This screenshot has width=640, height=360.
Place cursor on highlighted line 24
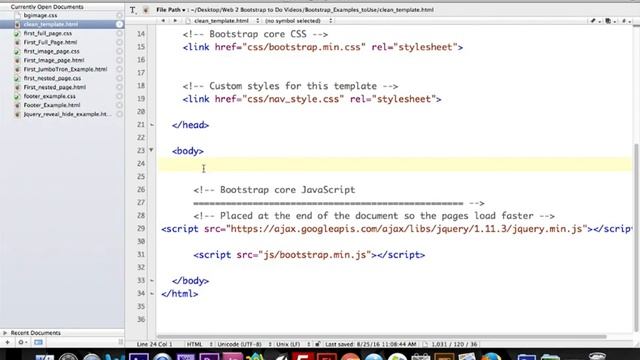pos(394,164)
